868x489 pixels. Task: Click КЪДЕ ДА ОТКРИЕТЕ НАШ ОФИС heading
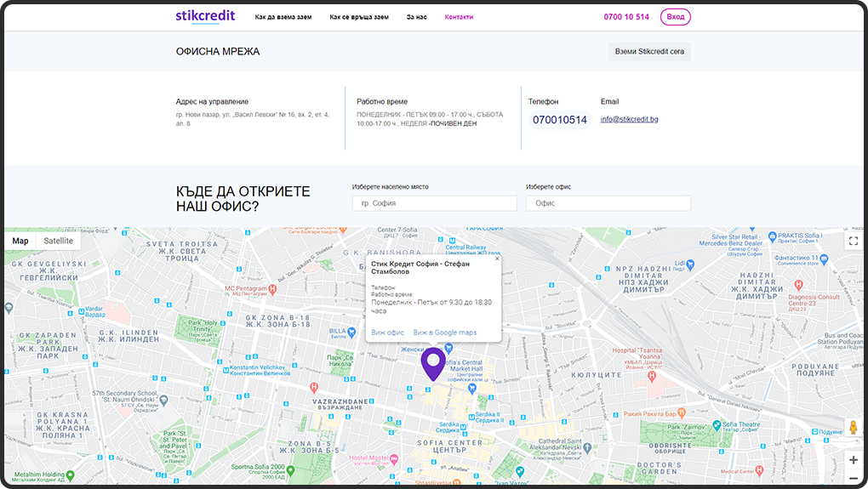point(243,199)
